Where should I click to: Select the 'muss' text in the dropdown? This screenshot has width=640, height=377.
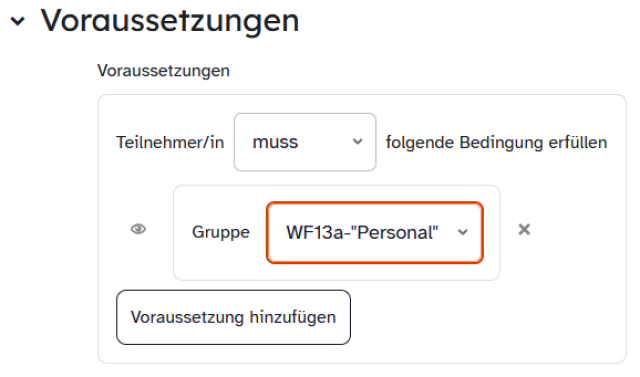pyautogui.click(x=275, y=142)
